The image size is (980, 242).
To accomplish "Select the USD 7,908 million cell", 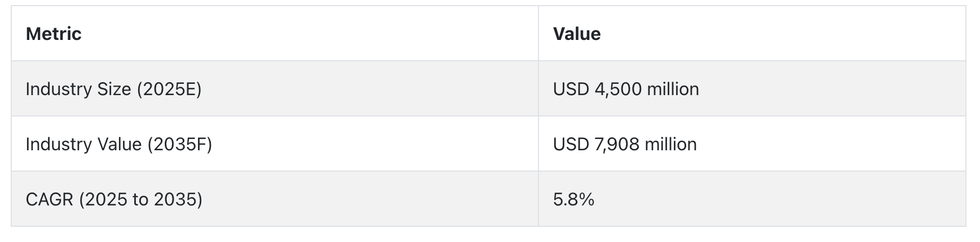I will pos(752,144).
